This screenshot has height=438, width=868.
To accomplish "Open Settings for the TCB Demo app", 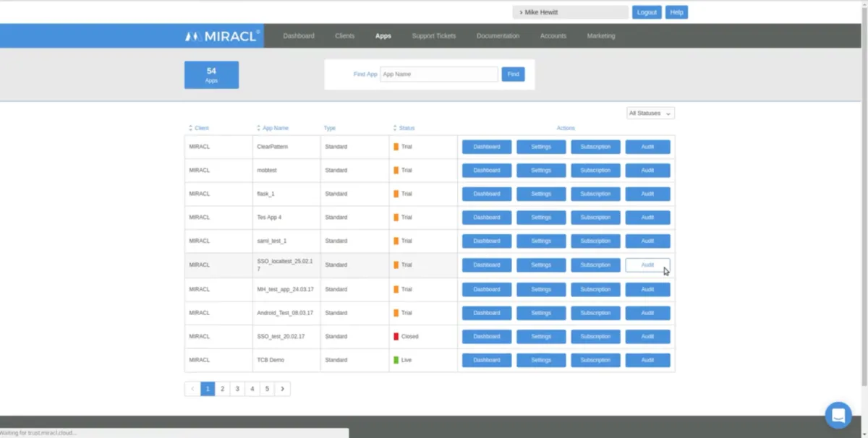I will pyautogui.click(x=541, y=360).
